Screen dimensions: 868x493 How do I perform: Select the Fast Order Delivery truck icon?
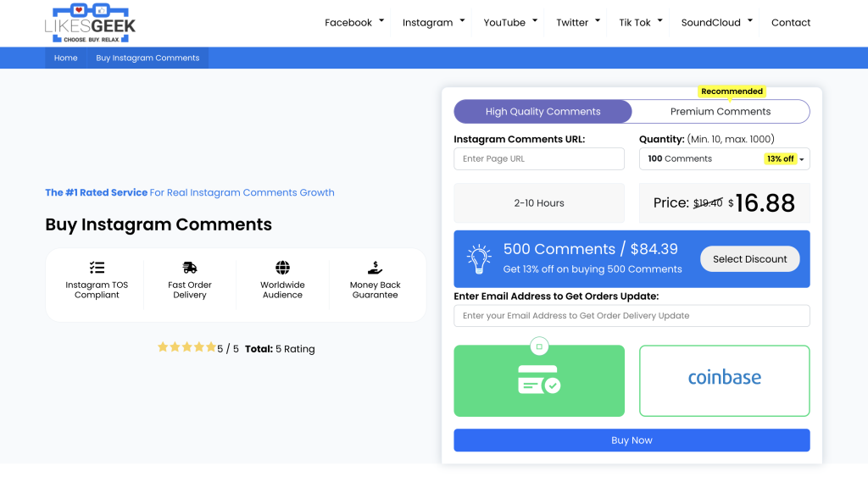pos(189,267)
